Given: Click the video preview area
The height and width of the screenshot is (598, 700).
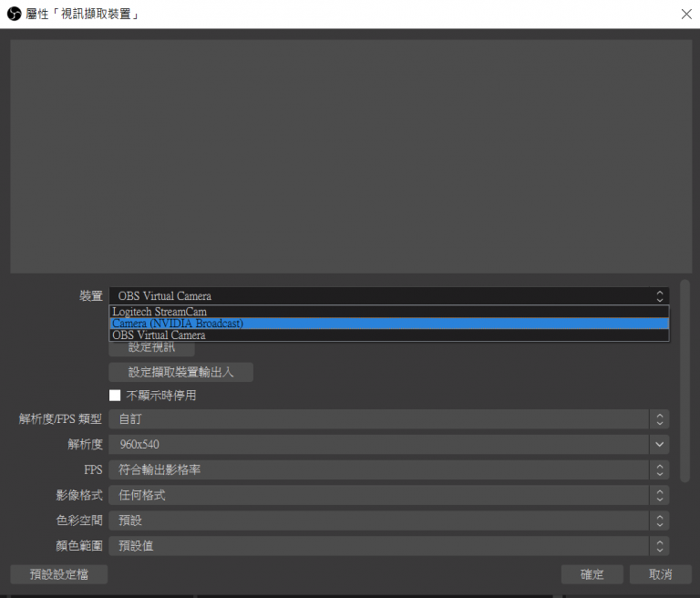Looking at the screenshot, I should coord(351,156).
